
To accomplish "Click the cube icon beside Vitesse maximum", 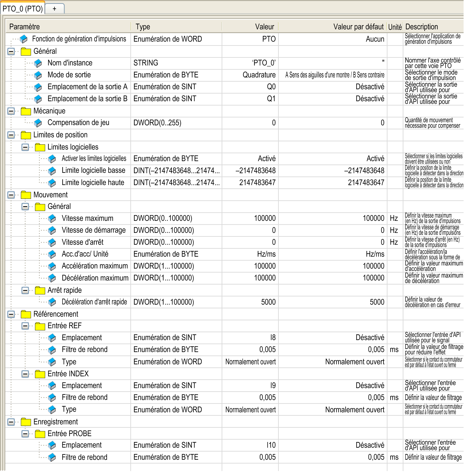I will click(52, 219).
